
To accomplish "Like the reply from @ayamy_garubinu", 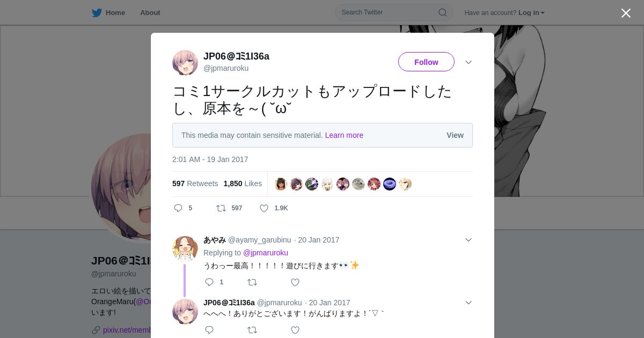I will [295, 282].
